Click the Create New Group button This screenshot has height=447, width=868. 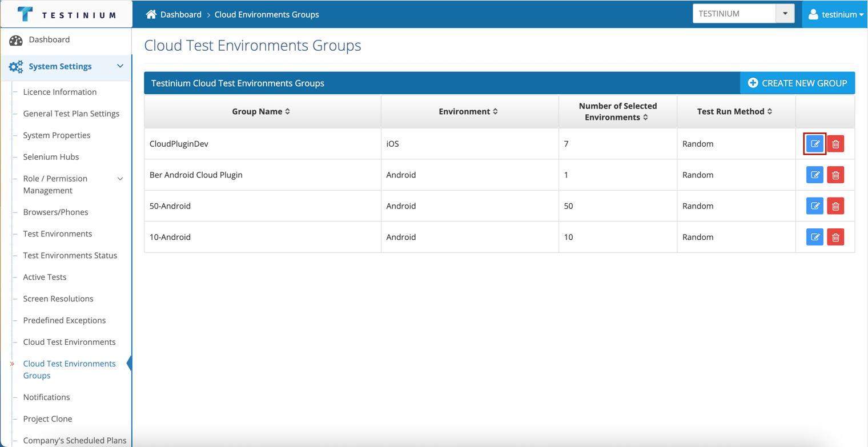click(797, 83)
